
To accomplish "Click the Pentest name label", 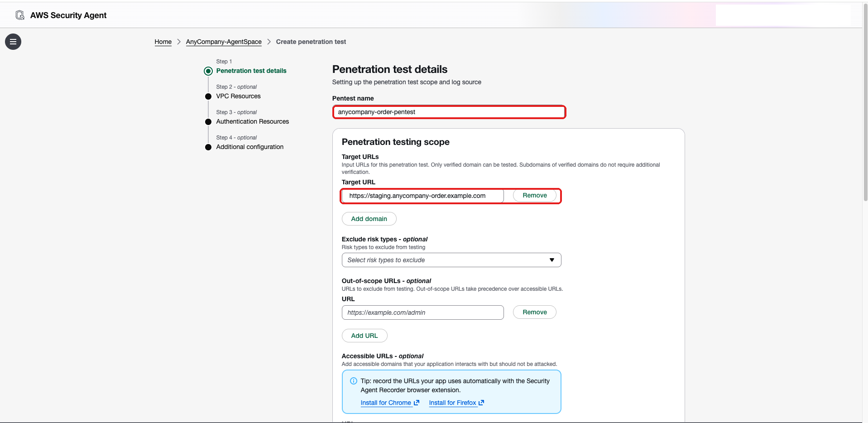I will [x=353, y=98].
